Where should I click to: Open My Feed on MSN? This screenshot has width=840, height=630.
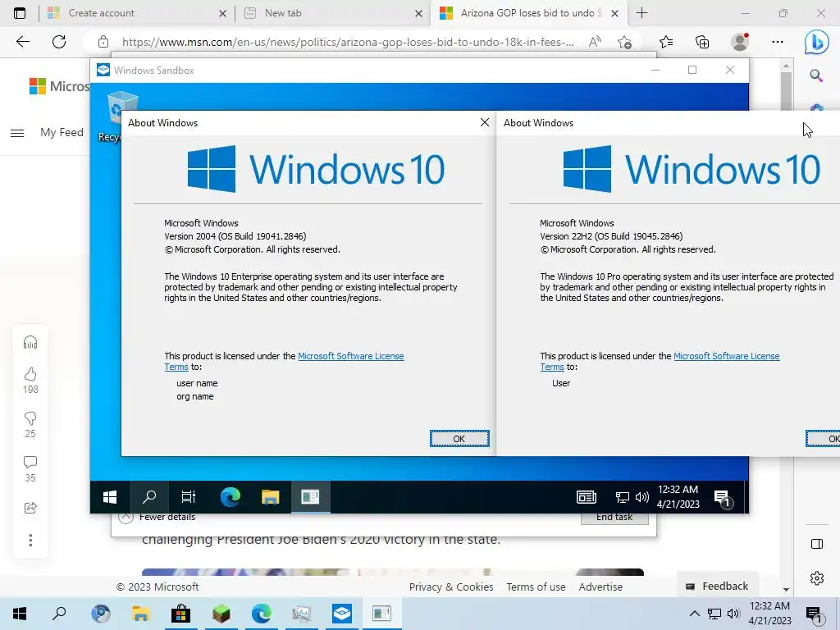point(62,132)
